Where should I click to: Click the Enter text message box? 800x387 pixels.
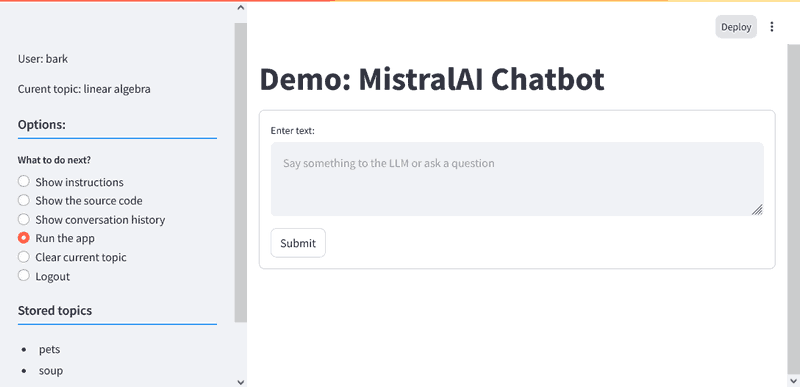(x=517, y=179)
